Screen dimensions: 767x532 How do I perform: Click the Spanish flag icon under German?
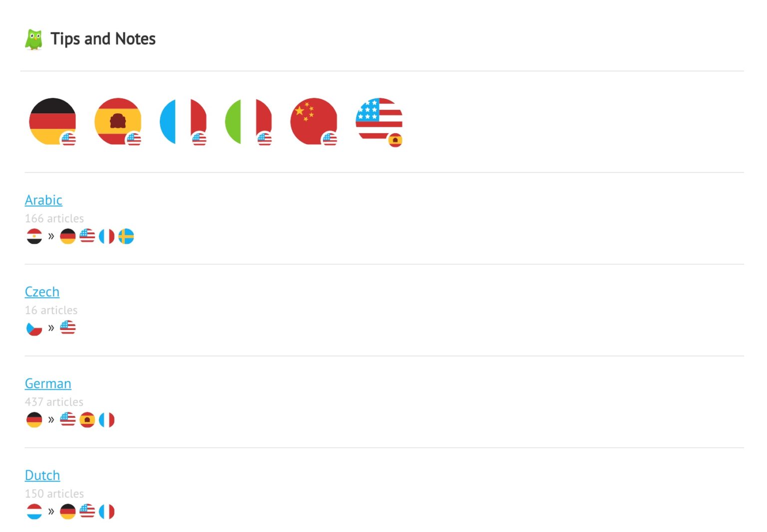coord(87,420)
